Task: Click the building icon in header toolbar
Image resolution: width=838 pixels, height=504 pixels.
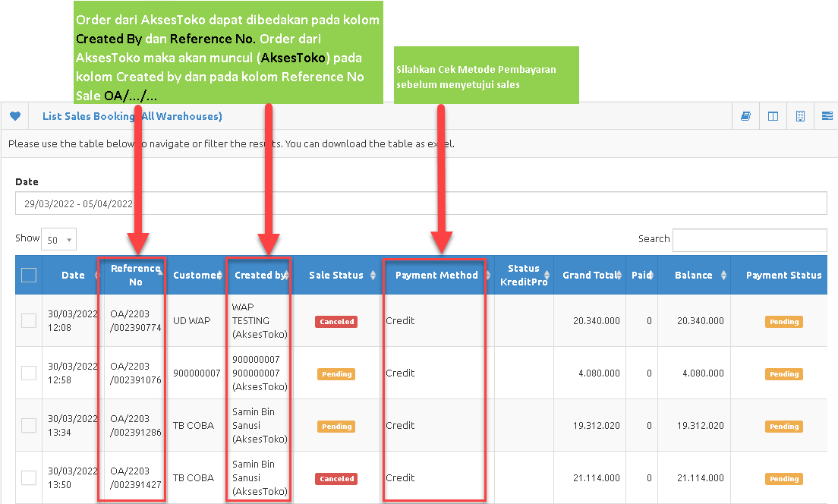Action: tap(800, 116)
